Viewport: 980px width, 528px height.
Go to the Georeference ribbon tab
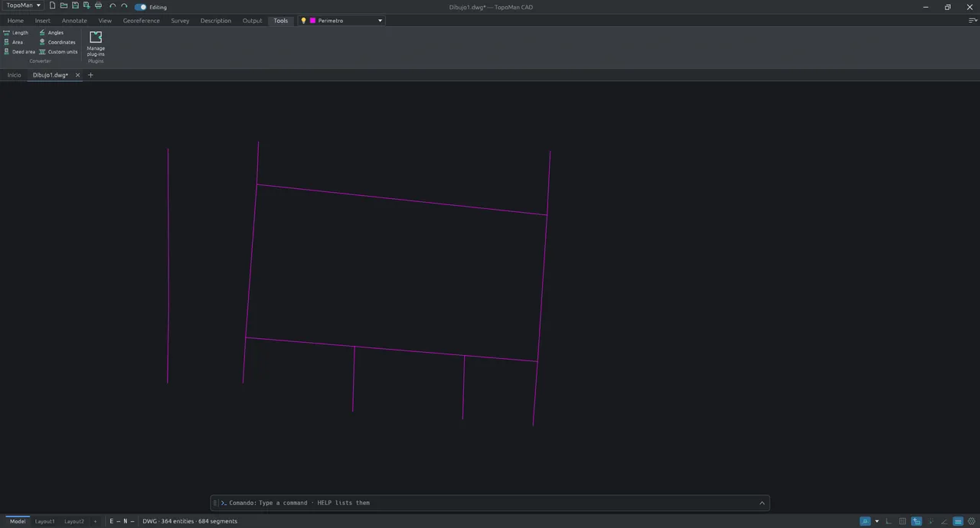click(142, 21)
